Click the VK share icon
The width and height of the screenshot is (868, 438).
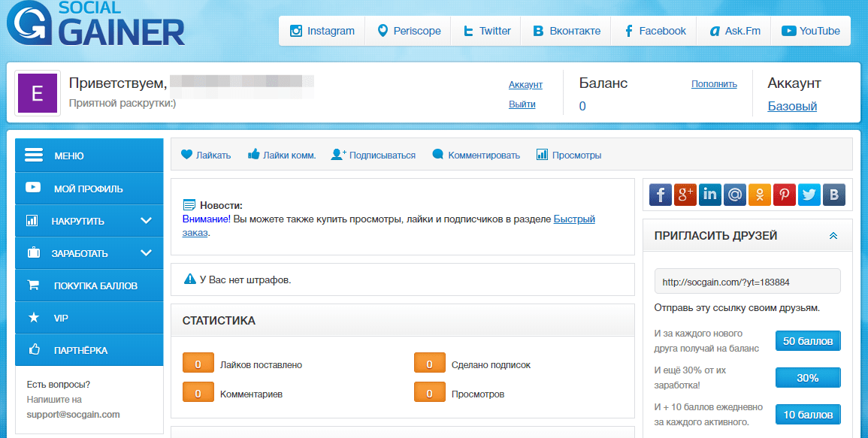(x=834, y=195)
